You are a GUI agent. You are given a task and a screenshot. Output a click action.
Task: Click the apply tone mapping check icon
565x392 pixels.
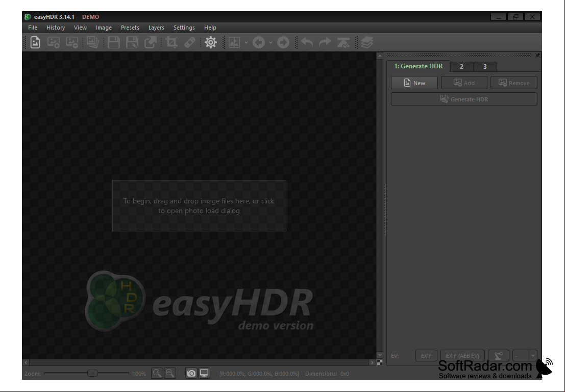343,42
